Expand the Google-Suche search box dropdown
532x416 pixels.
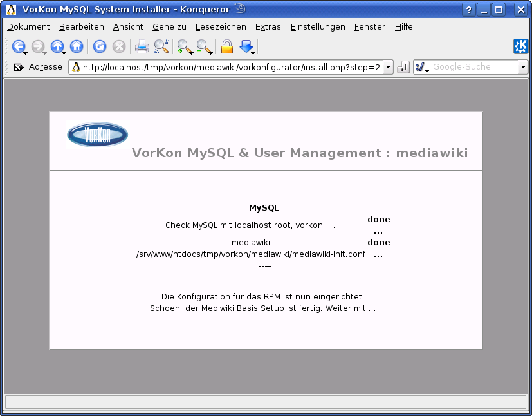coord(523,67)
